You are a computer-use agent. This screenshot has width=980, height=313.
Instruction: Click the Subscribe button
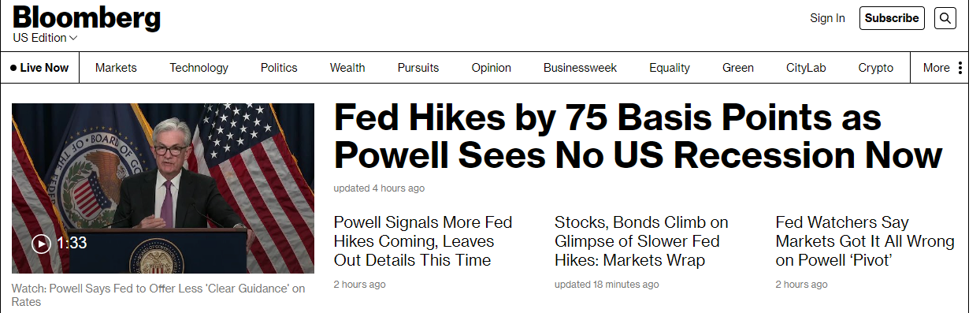point(892,18)
